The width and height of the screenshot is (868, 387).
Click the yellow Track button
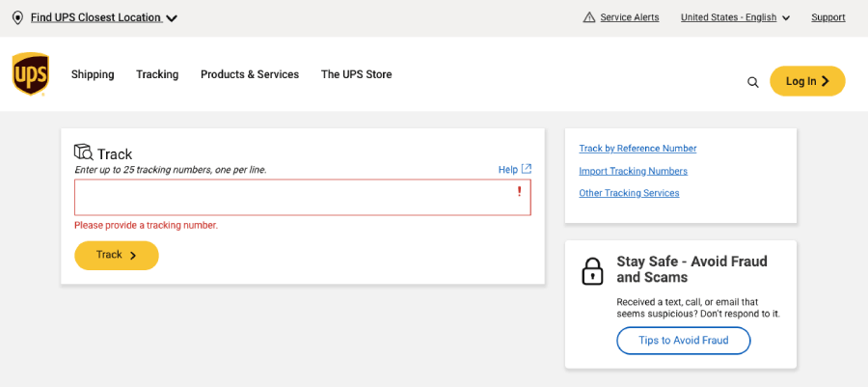click(117, 255)
